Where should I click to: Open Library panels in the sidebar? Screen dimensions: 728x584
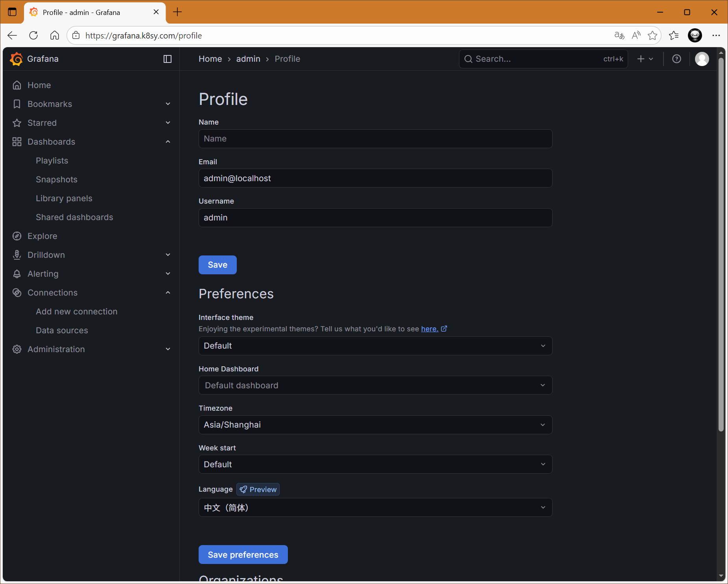[64, 198]
